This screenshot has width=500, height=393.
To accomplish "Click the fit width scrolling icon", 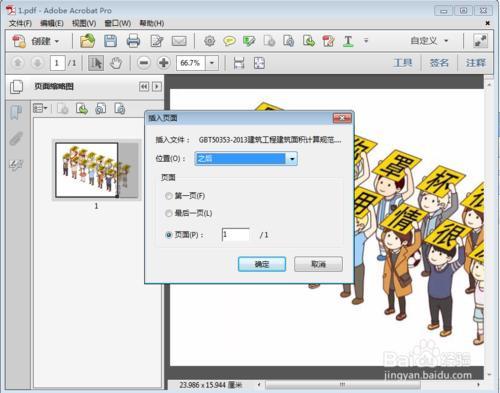I will [x=239, y=63].
